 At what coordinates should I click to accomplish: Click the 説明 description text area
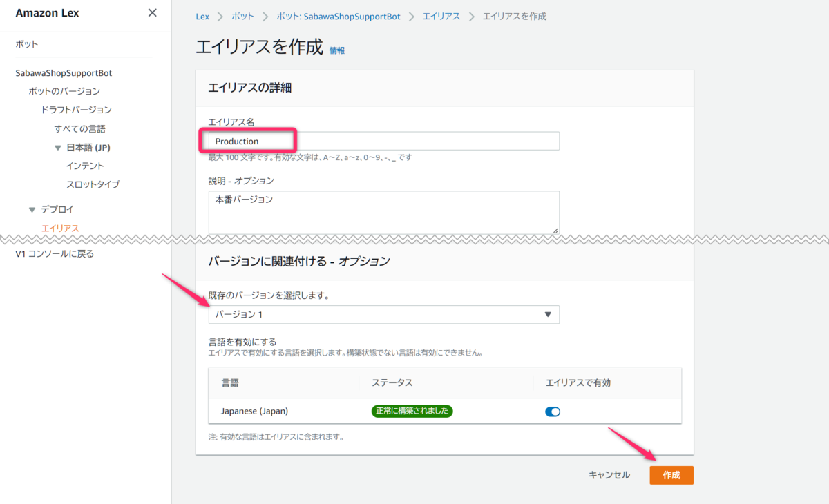384,212
